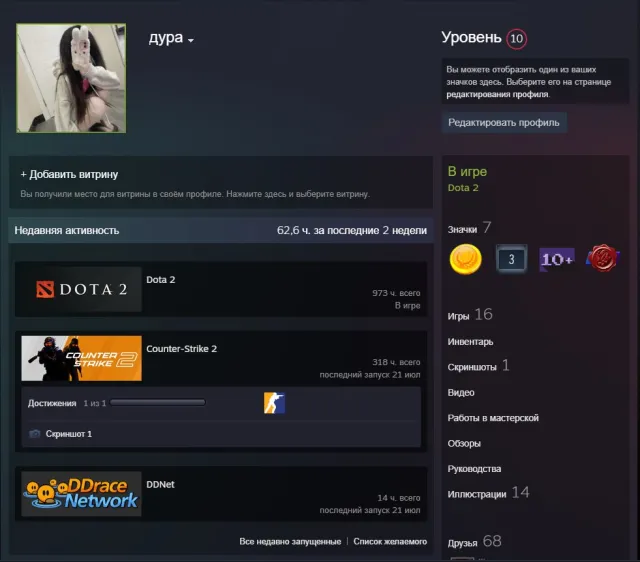Viewport: 640px width, 562px height.
Task: Click the Достижения progress bar
Action: coord(158,403)
